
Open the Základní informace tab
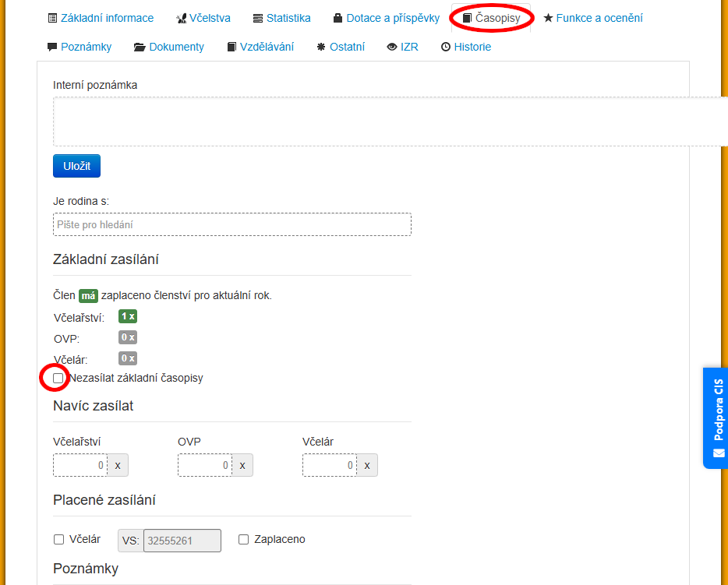pyautogui.click(x=101, y=18)
